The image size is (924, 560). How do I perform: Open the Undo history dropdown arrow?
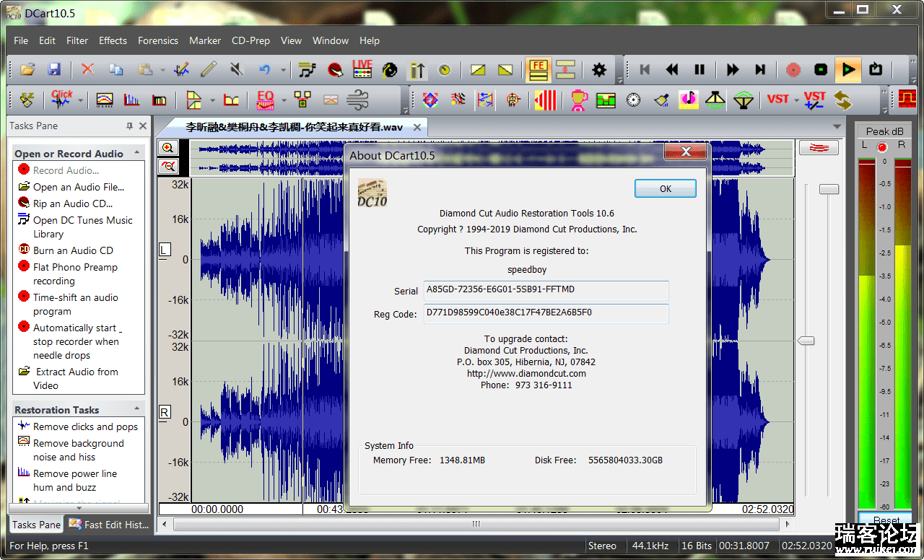tap(283, 71)
